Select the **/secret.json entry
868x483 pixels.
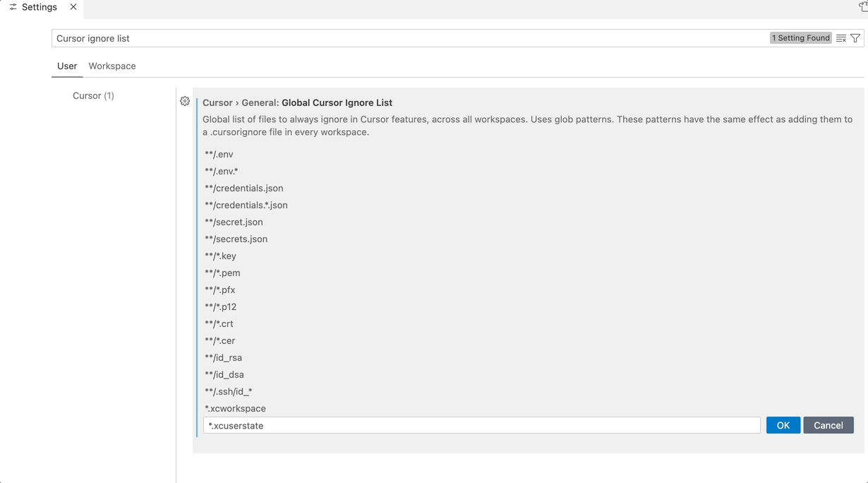(234, 222)
